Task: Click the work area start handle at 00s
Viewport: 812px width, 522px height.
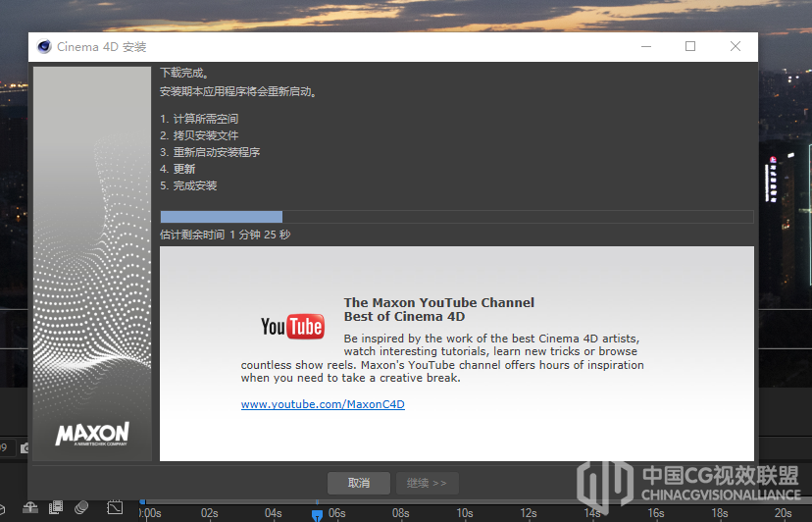Action: click(x=142, y=501)
